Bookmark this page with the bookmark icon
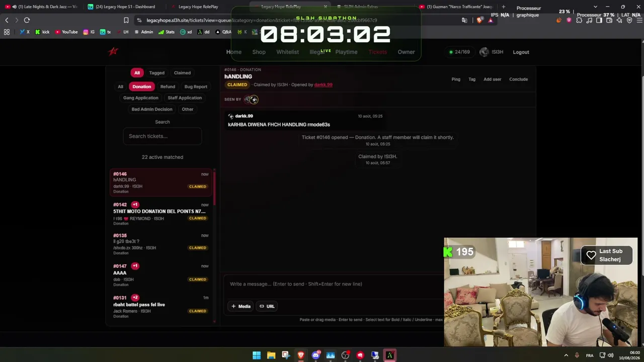Screen dimensions: 644x362 [126, 20]
